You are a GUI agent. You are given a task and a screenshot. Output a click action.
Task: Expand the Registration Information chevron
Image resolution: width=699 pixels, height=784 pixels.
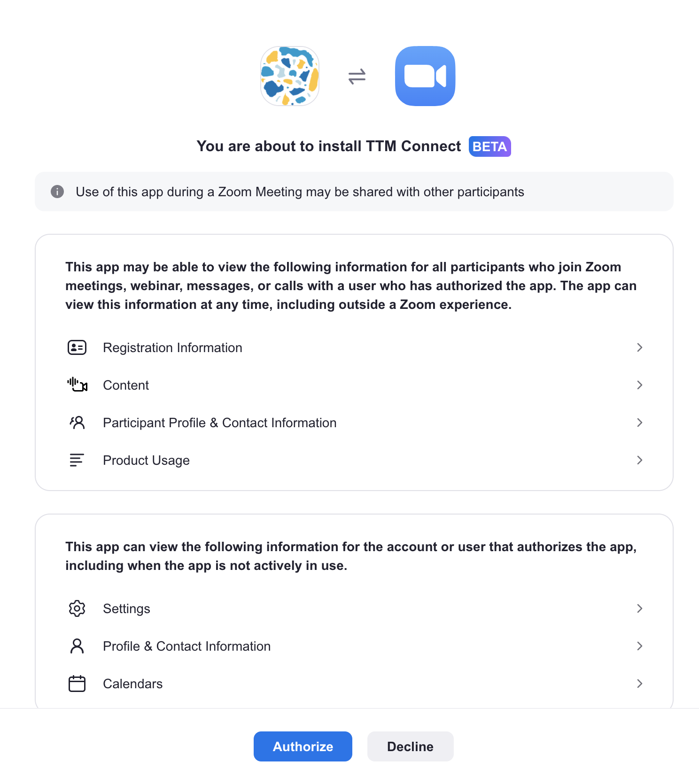(639, 347)
